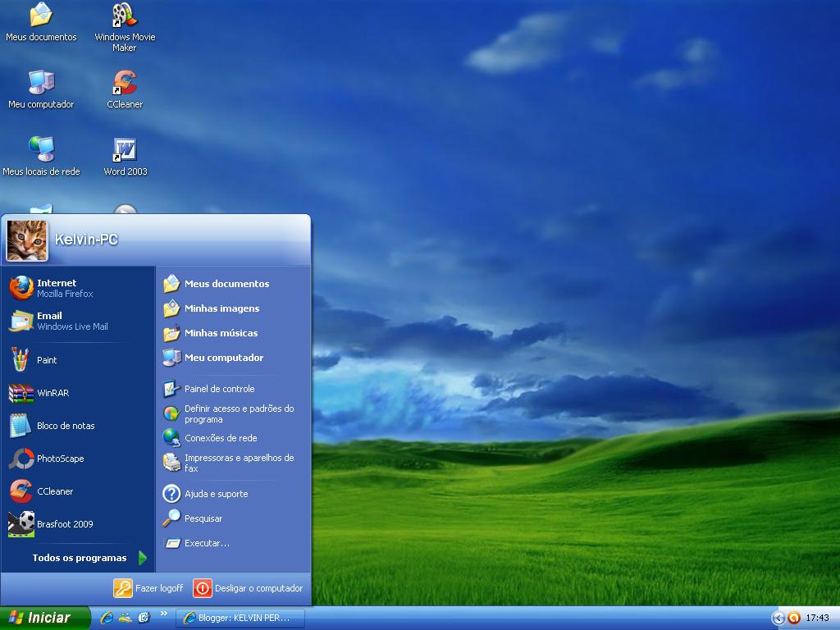Open Minhas imagens folder
The image size is (840, 630).
[234, 308]
